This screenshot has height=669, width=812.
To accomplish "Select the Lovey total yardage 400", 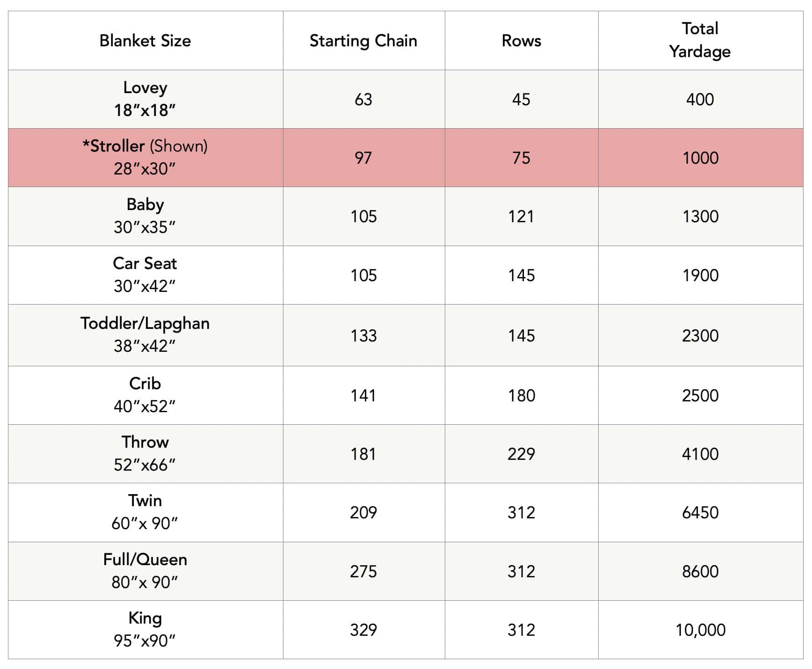I will [x=700, y=100].
